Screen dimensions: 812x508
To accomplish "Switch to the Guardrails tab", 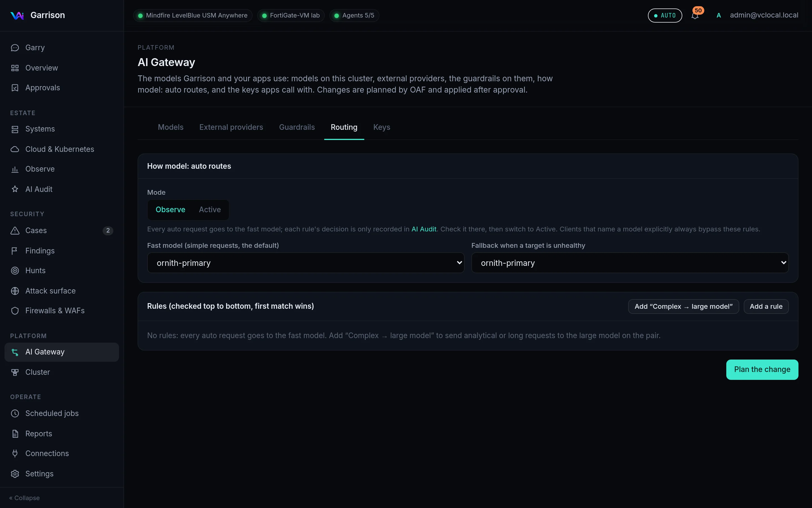I will (297, 127).
